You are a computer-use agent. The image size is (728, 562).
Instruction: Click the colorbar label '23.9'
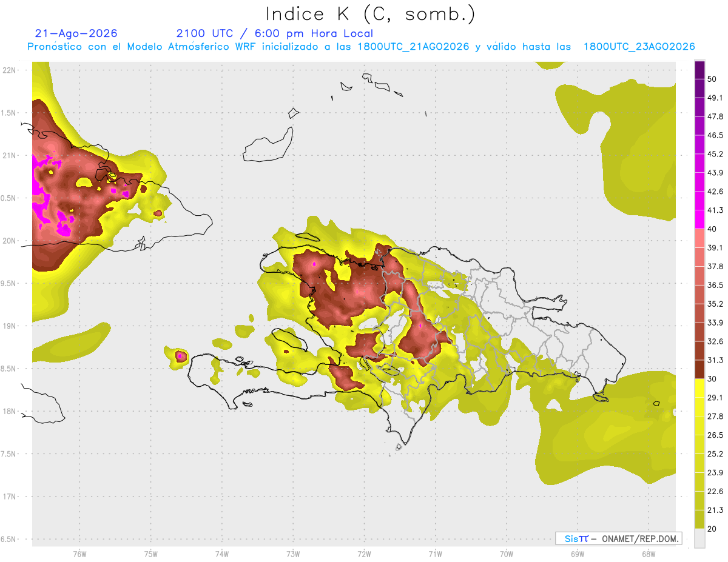tap(716, 473)
